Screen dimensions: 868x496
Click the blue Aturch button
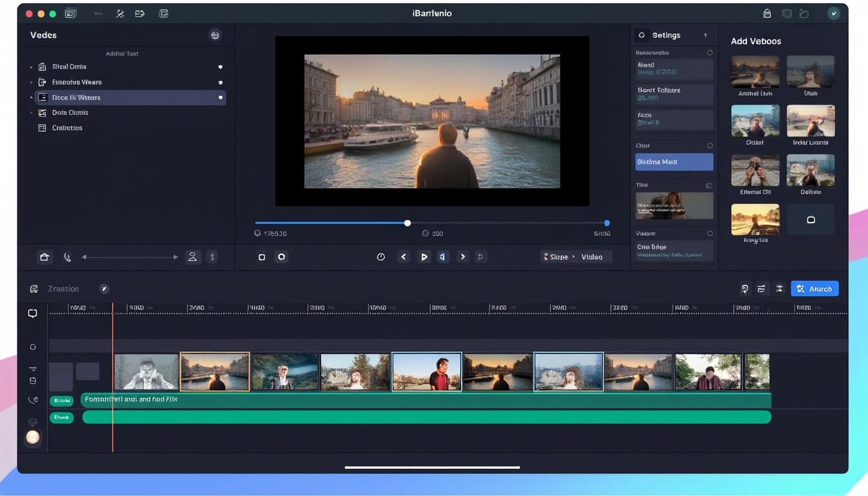(x=814, y=289)
